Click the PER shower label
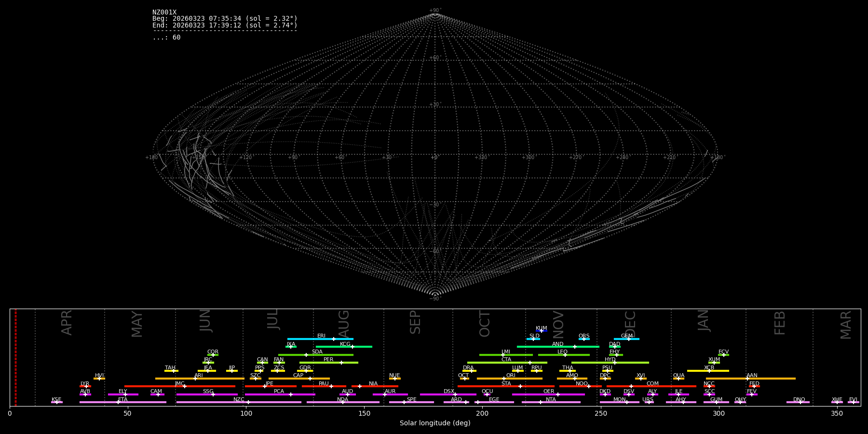Image resolution: width=868 pixels, height=434 pixels. click(328, 360)
